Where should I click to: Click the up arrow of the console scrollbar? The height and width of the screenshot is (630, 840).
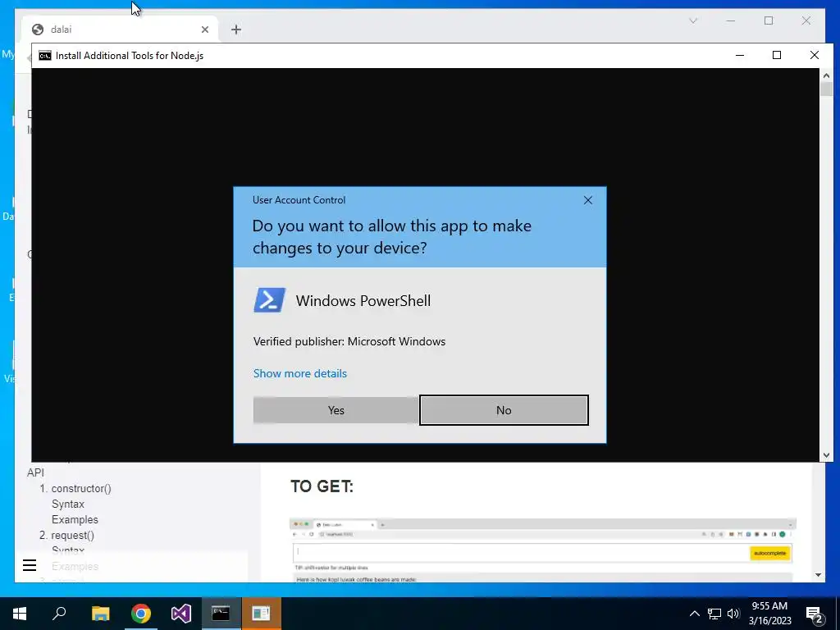tap(826, 75)
